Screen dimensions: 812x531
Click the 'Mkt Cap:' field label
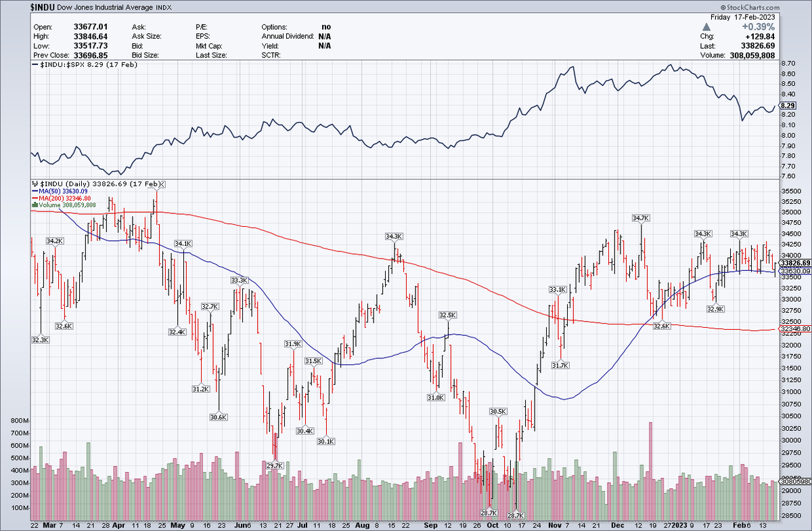(210, 45)
